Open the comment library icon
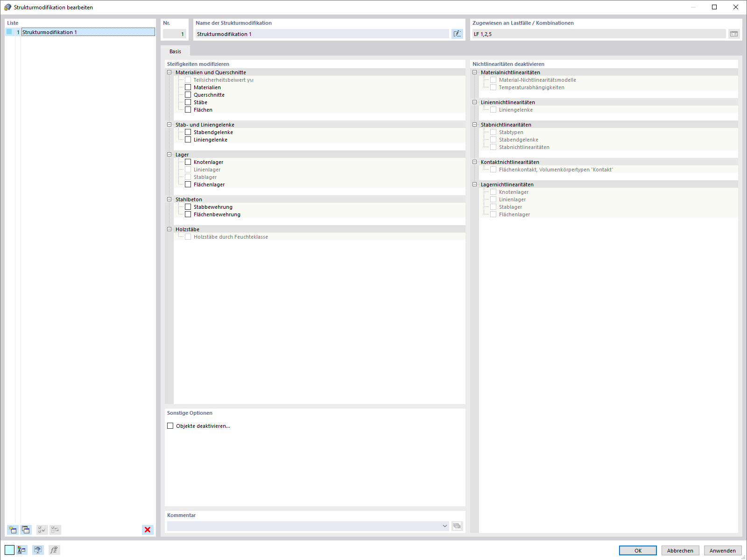This screenshot has width=747, height=560. [457, 526]
